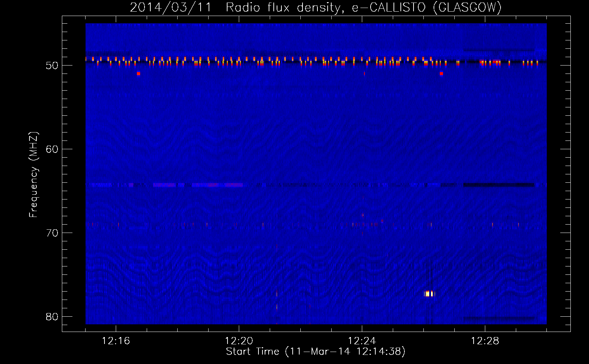Image resolution: width=589 pixels, height=364 pixels.
Task: Click the '12:28' time tick label
Action: [485, 341]
